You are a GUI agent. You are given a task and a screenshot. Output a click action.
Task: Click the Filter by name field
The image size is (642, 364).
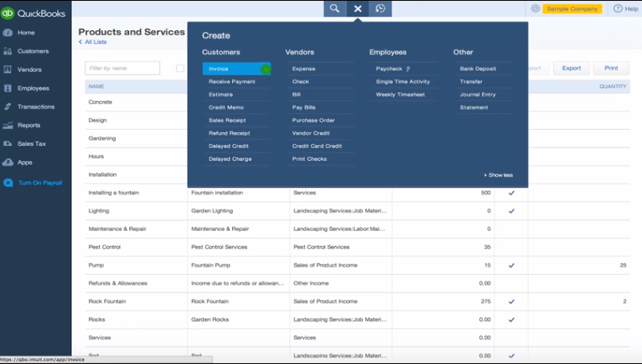[123, 68]
